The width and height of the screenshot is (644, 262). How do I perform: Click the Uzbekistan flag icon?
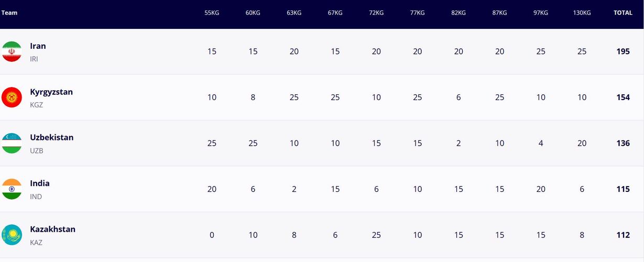(12, 143)
